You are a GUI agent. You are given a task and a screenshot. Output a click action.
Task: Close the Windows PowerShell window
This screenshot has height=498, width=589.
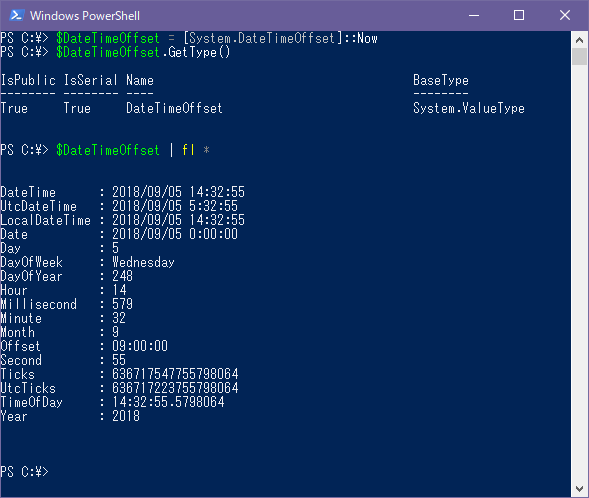(x=565, y=15)
